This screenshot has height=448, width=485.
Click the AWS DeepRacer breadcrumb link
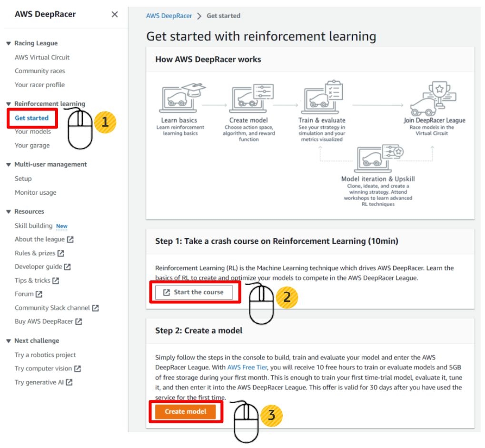coord(169,16)
